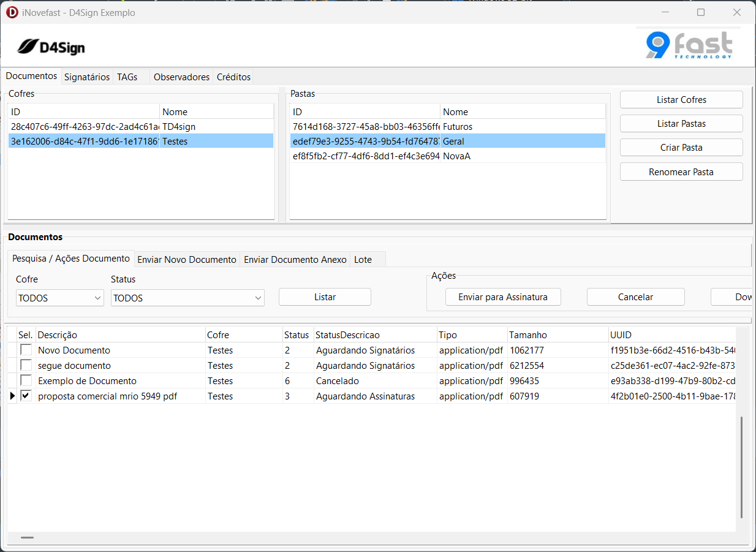Switch to the Signatários tab
This screenshot has width=756, height=552.
[x=87, y=77]
